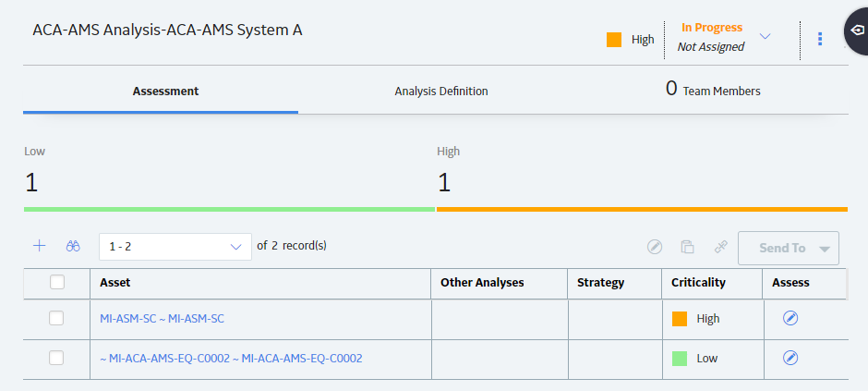Click assess pencil icon for MI-ASM-SC row
This screenshot has height=391, width=868.
tap(790, 318)
